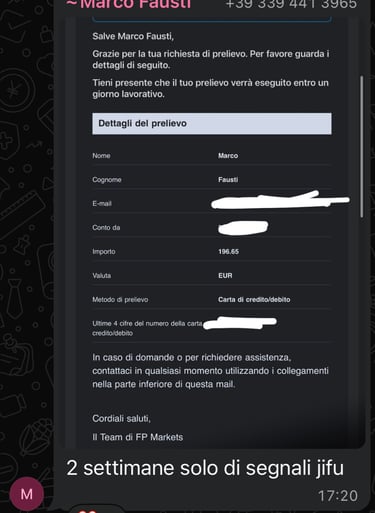This screenshot has width=375, height=513.
Task: Click the Dettagli del prelievo header bar
Action: tap(212, 124)
